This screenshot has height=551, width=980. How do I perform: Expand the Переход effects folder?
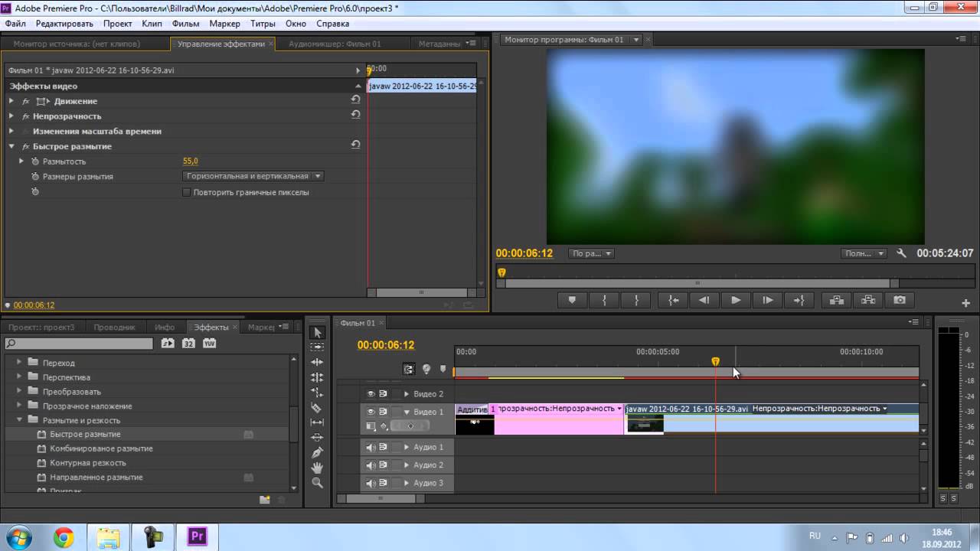tap(19, 363)
